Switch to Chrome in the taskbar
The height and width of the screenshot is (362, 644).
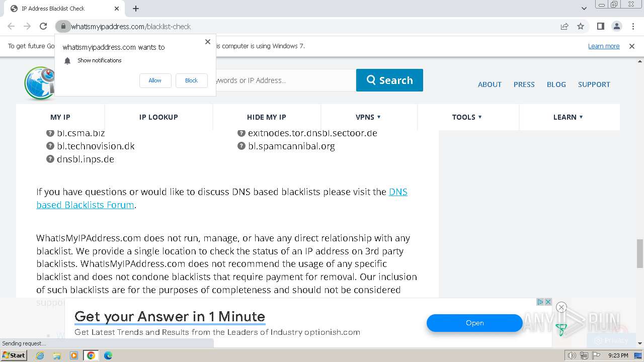[91, 355]
